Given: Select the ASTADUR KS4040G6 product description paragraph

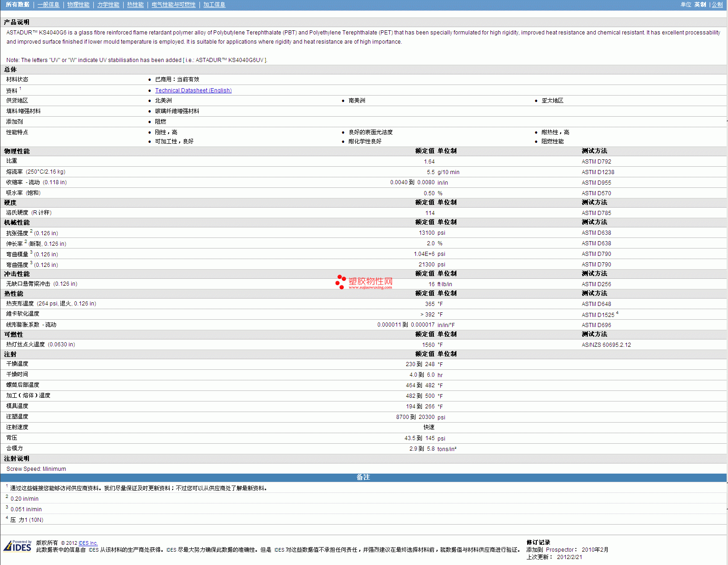Looking at the screenshot, I should pos(363,37).
